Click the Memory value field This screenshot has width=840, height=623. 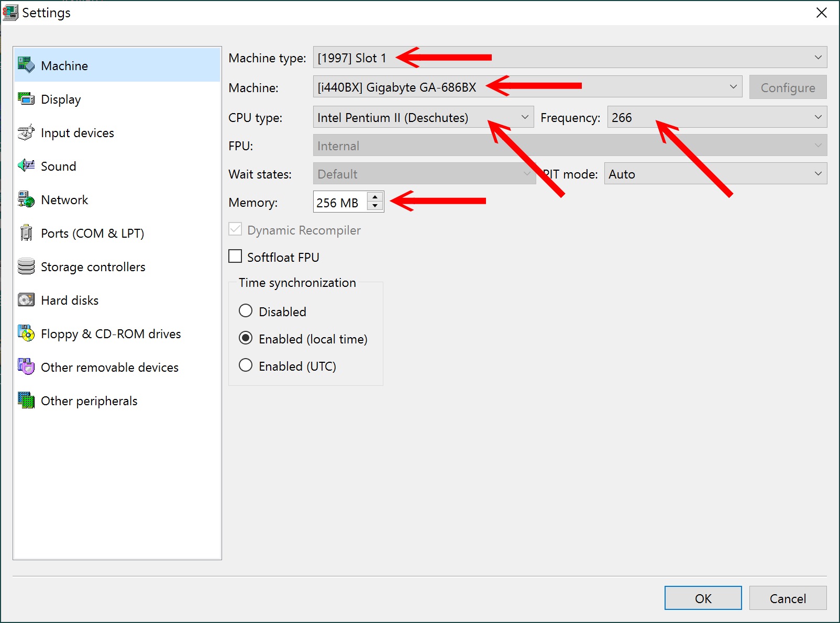340,202
